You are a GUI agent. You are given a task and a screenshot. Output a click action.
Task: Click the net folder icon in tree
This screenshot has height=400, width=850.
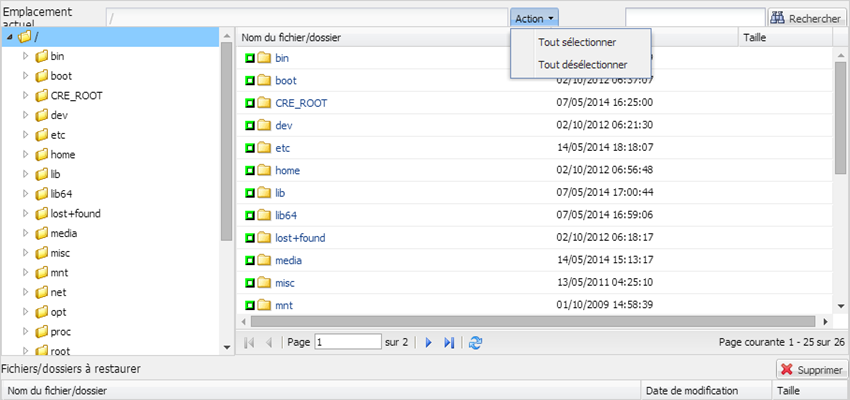[42, 292]
